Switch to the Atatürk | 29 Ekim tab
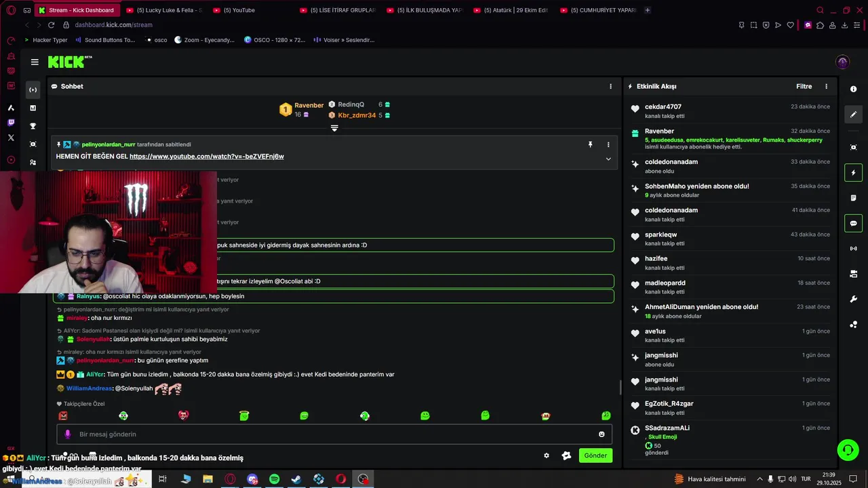 (511, 10)
